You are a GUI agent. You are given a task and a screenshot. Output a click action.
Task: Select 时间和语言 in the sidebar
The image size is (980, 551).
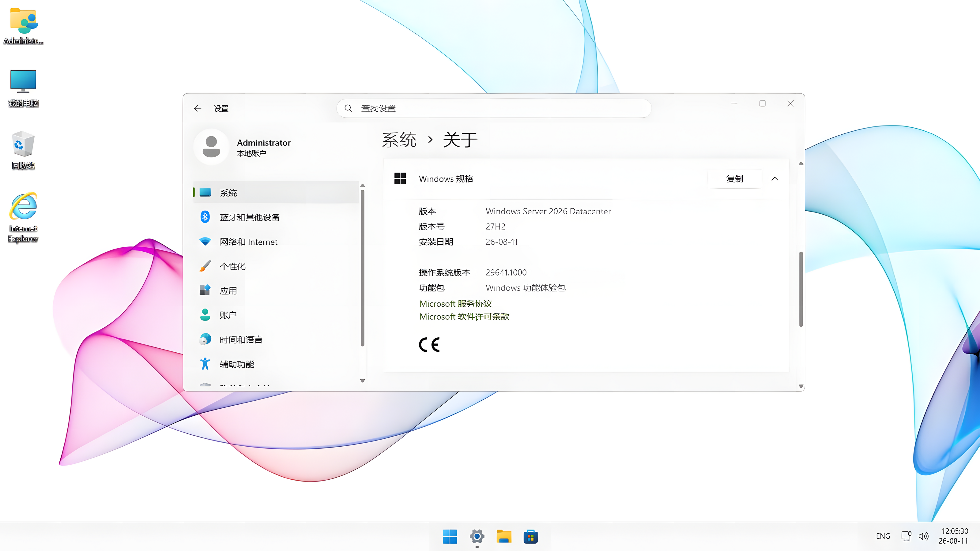(275, 339)
